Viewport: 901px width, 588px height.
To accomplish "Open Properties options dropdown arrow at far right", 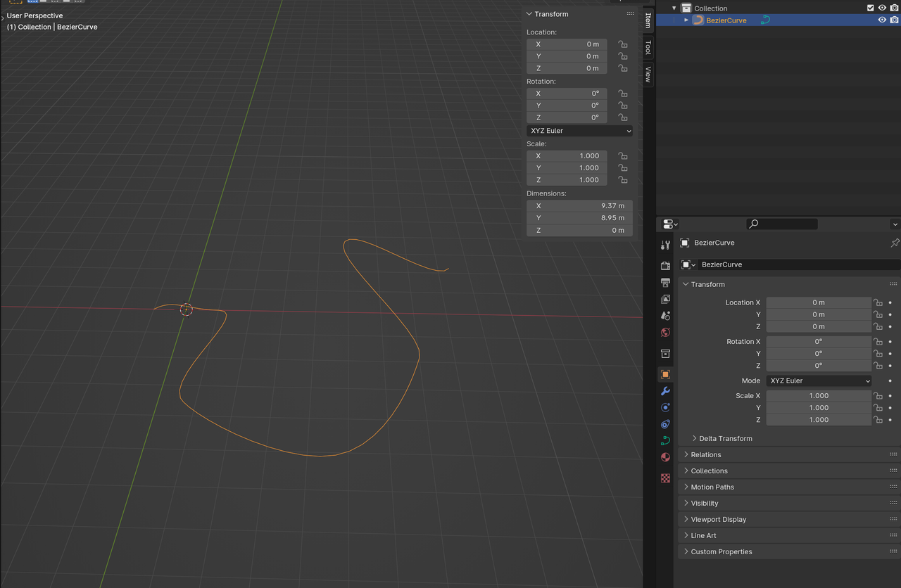I will [895, 224].
